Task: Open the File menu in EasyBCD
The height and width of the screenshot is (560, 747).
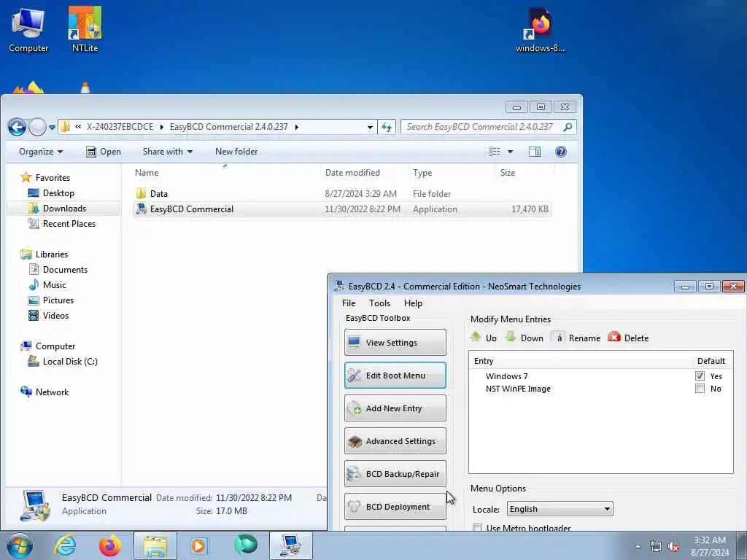Action: tap(349, 303)
